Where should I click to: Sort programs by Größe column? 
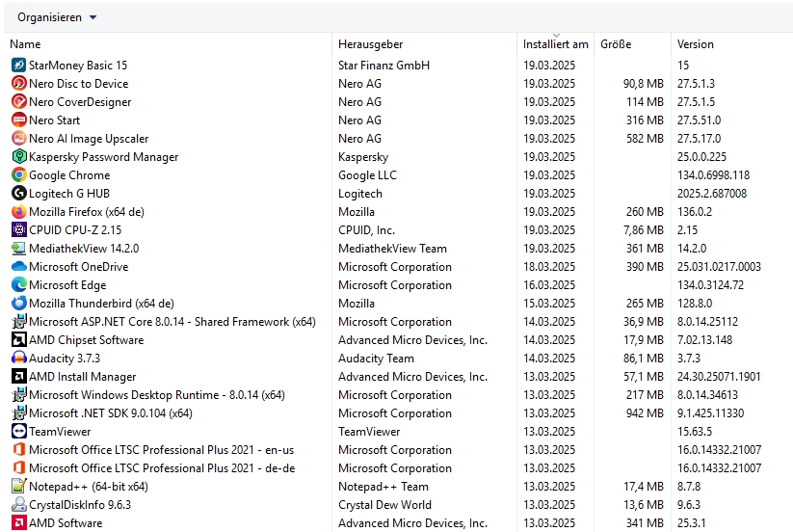616,44
